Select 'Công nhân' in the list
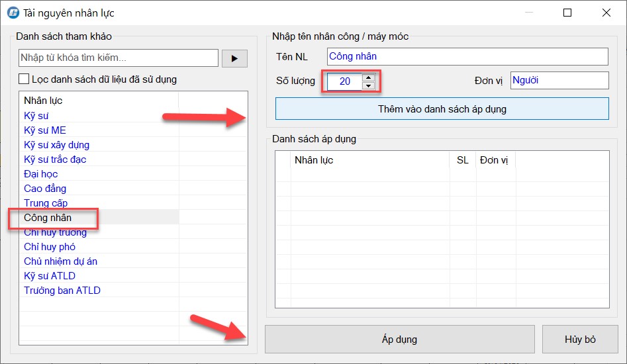Image resolution: width=627 pixels, height=364 pixels. pos(48,218)
